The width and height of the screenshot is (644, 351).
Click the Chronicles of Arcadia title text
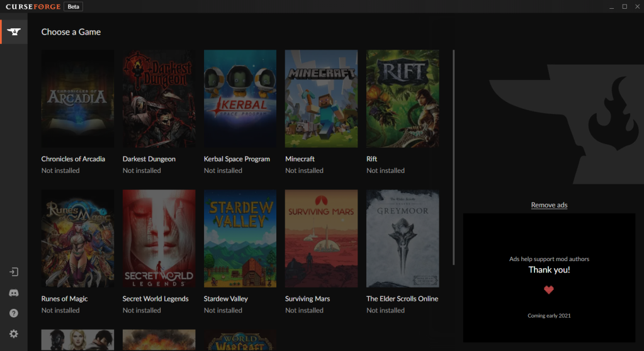73,159
